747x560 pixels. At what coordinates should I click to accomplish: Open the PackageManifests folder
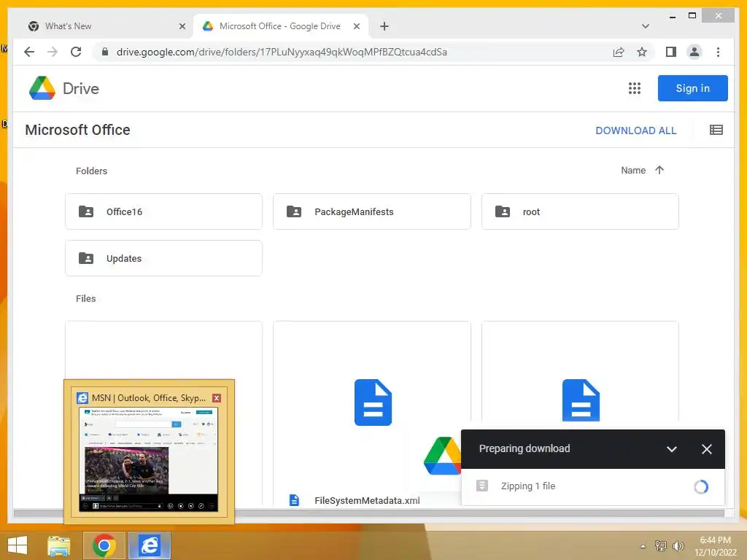pyautogui.click(x=371, y=211)
